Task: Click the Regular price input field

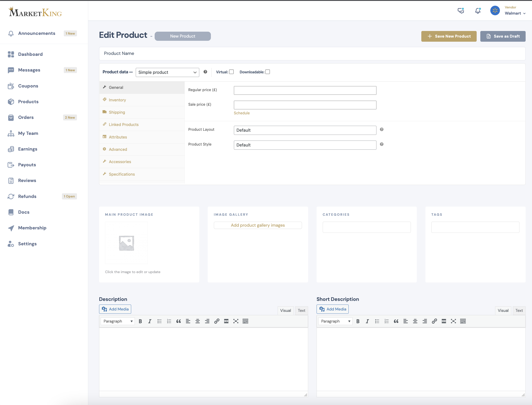Action: click(x=305, y=90)
